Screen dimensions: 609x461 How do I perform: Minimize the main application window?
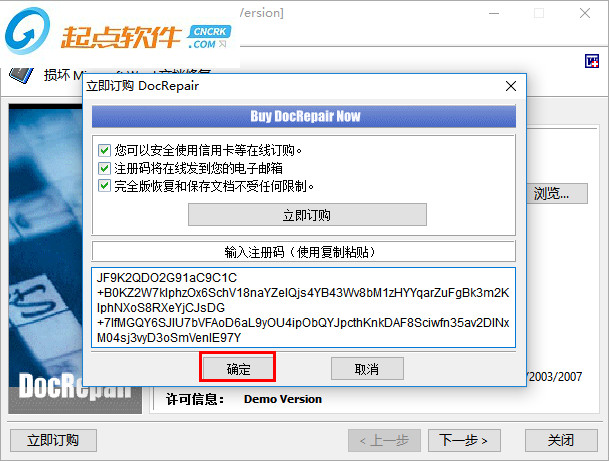(x=494, y=13)
